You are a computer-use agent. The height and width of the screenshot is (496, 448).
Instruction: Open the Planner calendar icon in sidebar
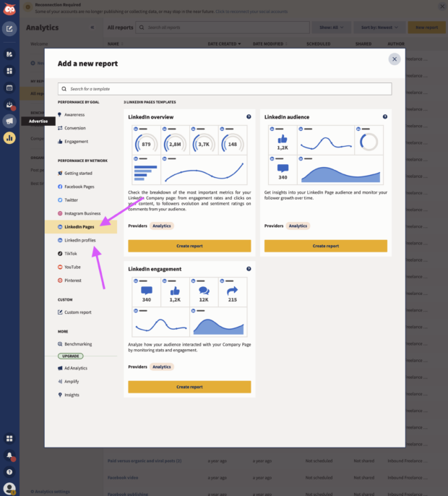coord(9,87)
